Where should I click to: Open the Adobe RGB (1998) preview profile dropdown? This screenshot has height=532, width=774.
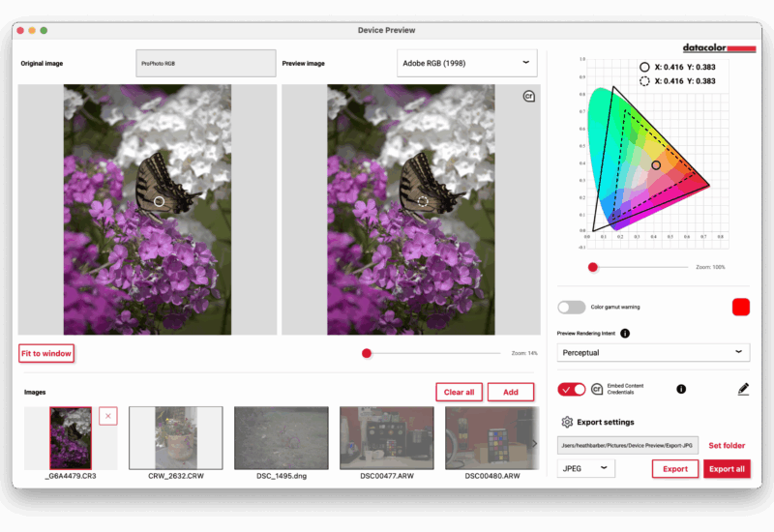(x=466, y=63)
